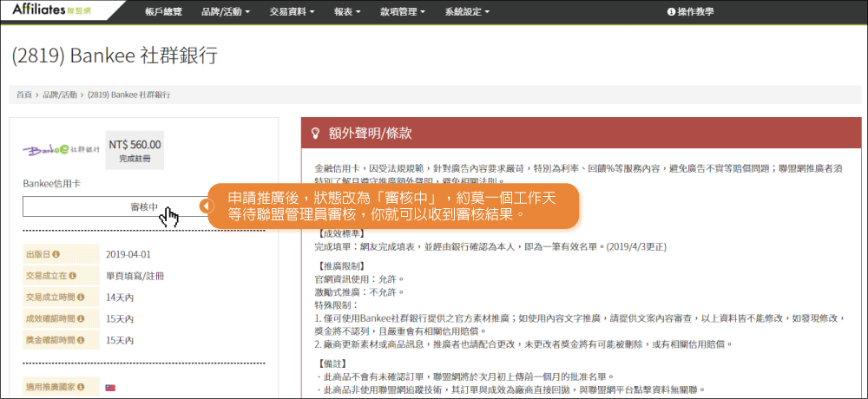Expand the 系統設定 dropdown menu
Image resolution: width=868 pixels, height=399 pixels.
(x=467, y=11)
